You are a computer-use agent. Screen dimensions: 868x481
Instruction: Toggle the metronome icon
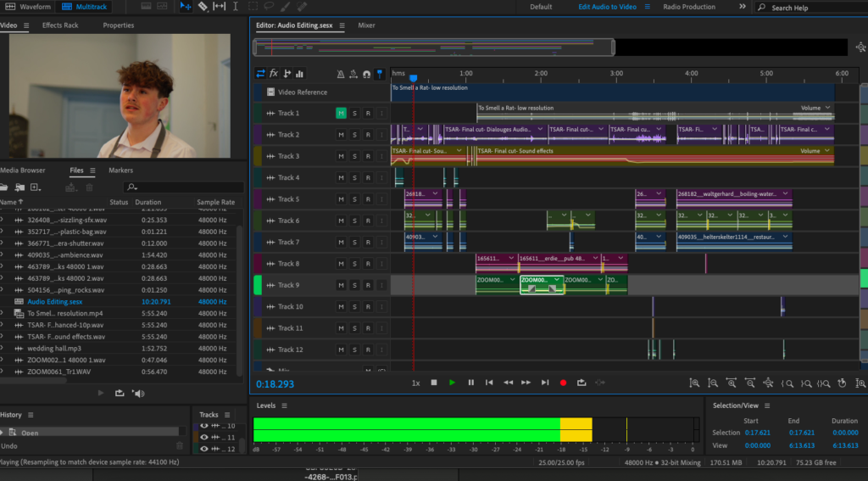340,74
